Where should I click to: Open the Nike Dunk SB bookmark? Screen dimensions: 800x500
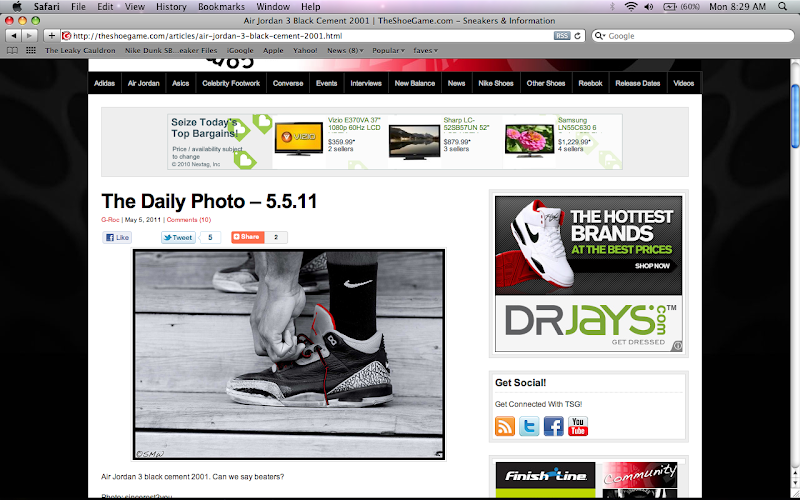tap(171, 51)
